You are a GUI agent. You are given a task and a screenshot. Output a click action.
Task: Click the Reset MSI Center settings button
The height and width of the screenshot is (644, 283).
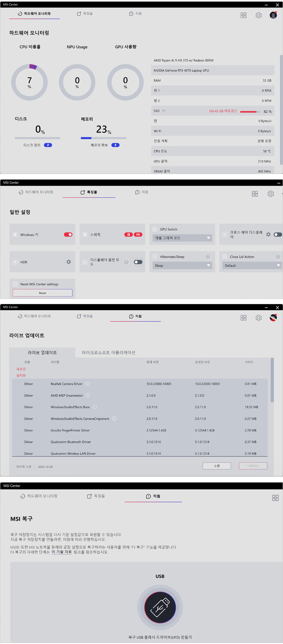coord(42,293)
